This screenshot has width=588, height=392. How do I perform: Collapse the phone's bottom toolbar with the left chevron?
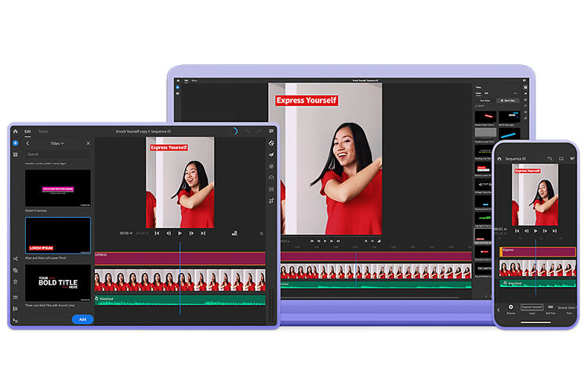coord(498,309)
